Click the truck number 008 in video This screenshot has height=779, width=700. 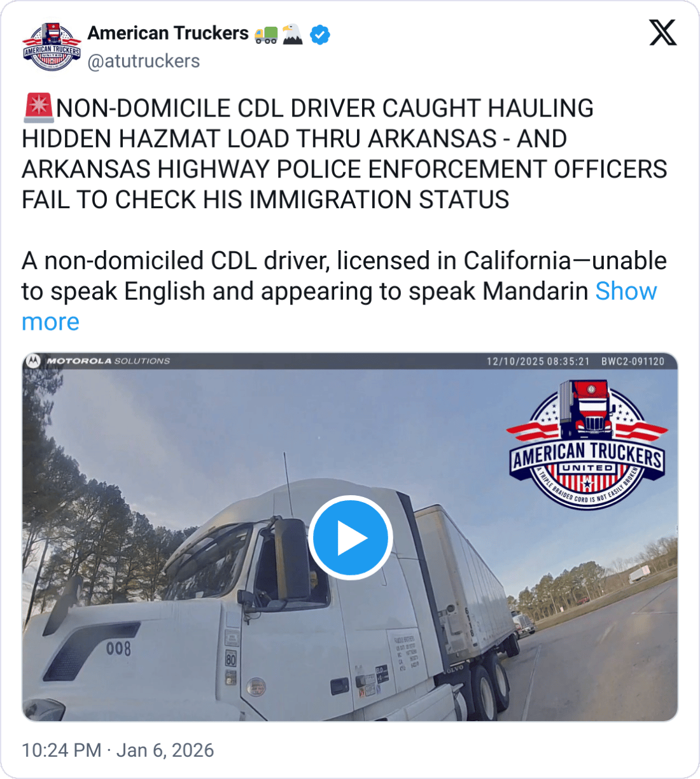118,649
